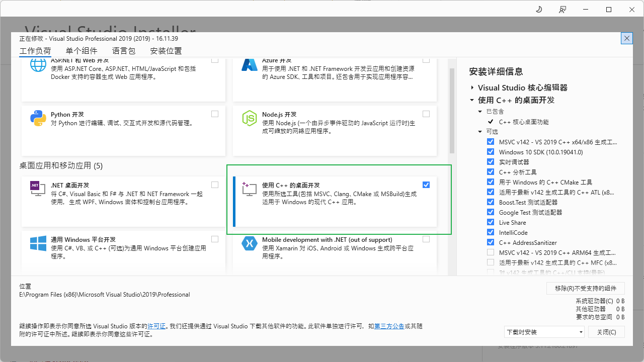Screen dimensions: 644x362
Task: Uncheck Windows 10 SDK (10.0.19041.0) option
Action: pyautogui.click(x=491, y=152)
